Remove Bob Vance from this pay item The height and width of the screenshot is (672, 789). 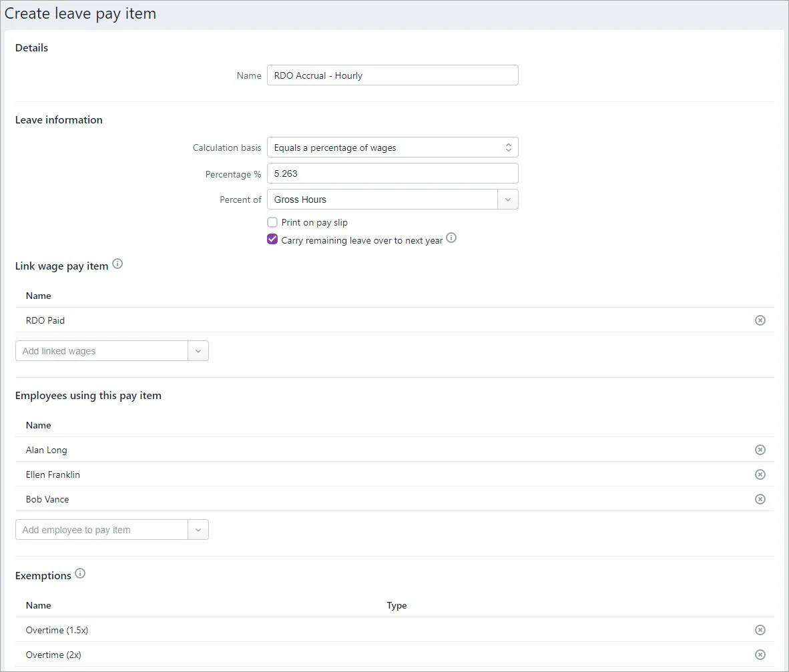tap(760, 499)
